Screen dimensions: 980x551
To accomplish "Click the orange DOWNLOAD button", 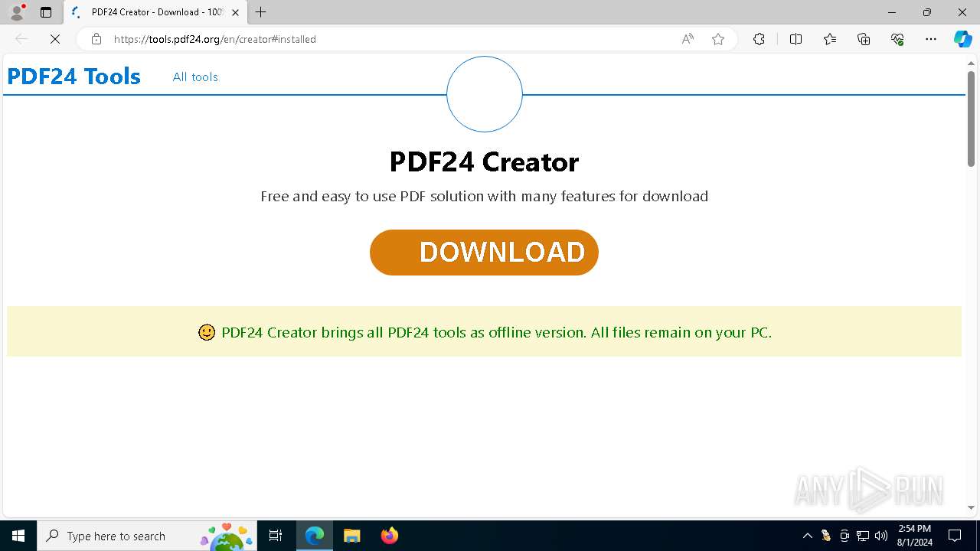I will pyautogui.click(x=484, y=253).
